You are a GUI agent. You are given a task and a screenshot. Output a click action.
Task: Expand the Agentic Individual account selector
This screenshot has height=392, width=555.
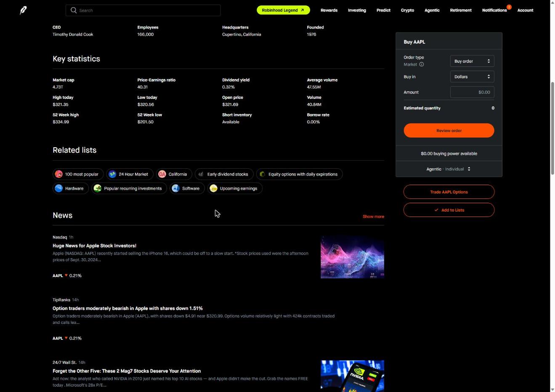tap(449, 169)
